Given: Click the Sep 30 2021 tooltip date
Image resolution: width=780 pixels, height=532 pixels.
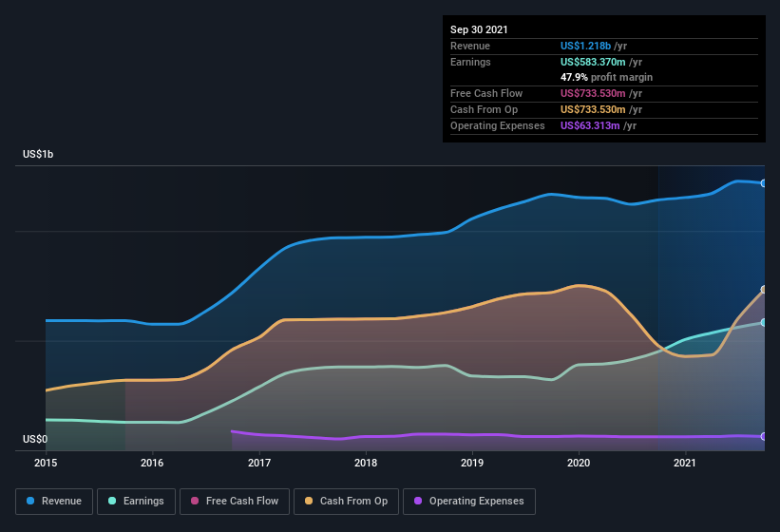Looking at the screenshot, I should tap(479, 29).
